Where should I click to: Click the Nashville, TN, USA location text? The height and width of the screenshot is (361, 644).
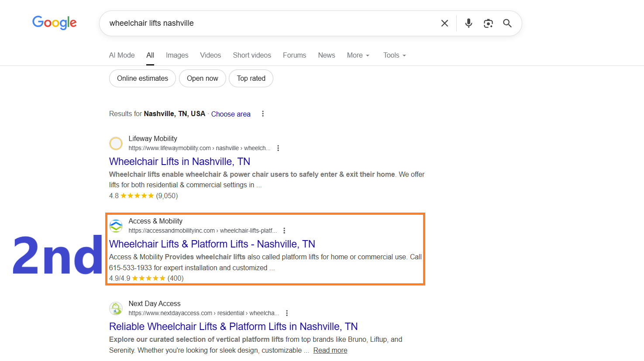pyautogui.click(x=175, y=113)
